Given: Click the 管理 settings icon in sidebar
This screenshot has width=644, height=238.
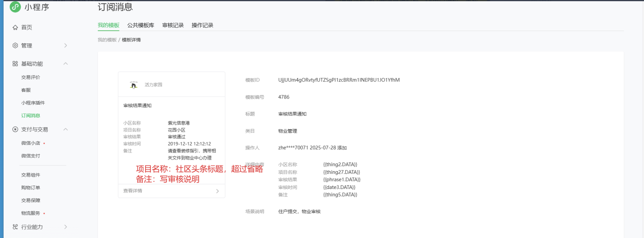Looking at the screenshot, I should pos(15,45).
